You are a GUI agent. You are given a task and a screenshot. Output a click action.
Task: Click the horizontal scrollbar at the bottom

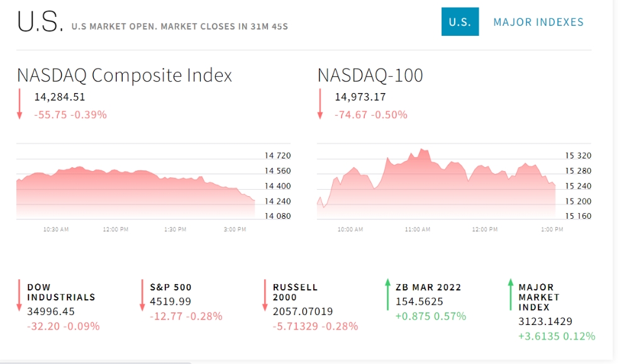[96, 362]
